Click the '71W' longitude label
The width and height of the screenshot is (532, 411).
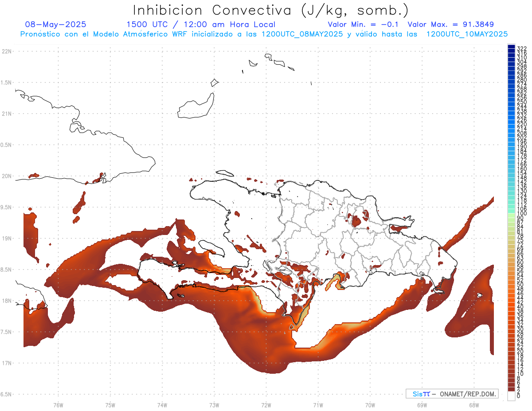[318, 405]
